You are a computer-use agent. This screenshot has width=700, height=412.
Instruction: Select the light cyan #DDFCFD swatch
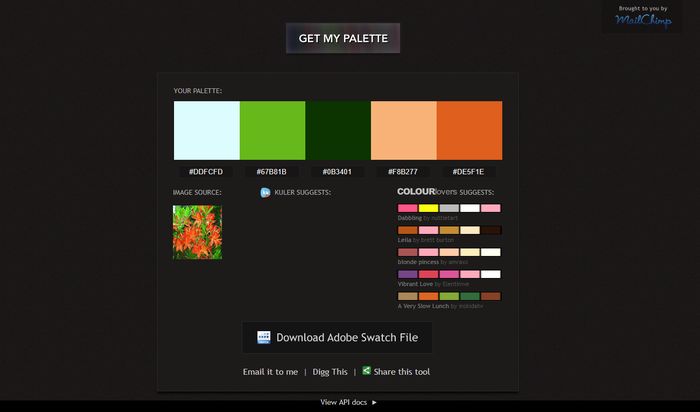click(x=207, y=130)
